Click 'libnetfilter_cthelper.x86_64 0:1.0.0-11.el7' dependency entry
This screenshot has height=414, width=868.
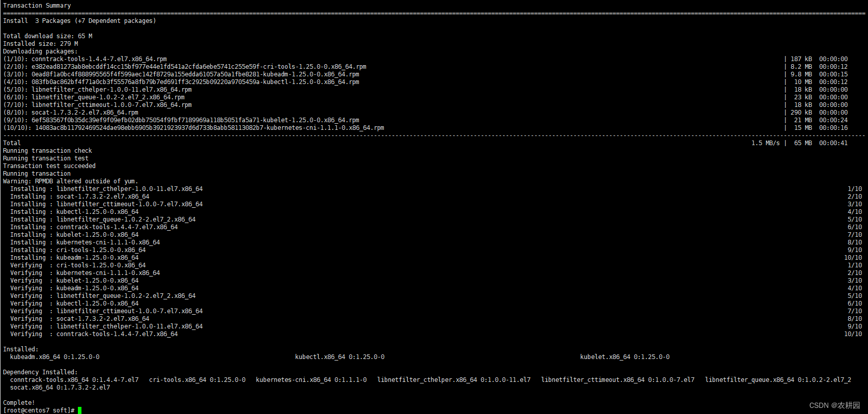454,380
